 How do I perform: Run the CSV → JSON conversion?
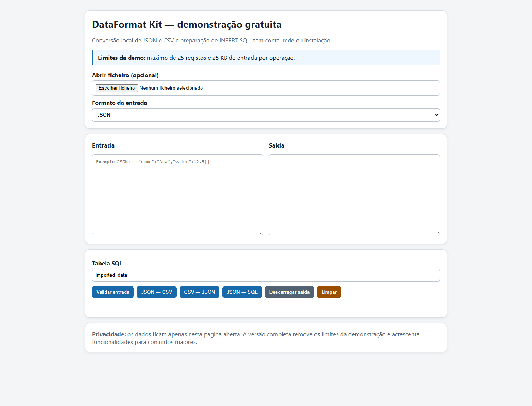point(199,292)
